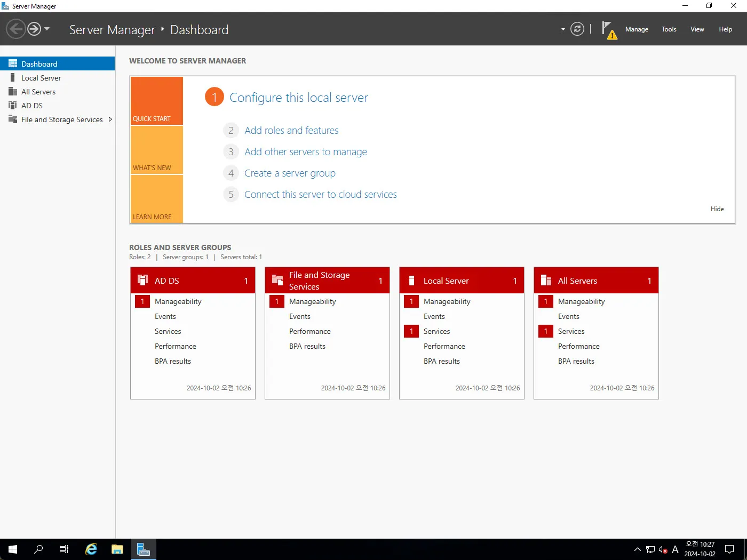This screenshot has width=747, height=560.
Task: Click the All Servers tile header icon
Action: pos(546,281)
